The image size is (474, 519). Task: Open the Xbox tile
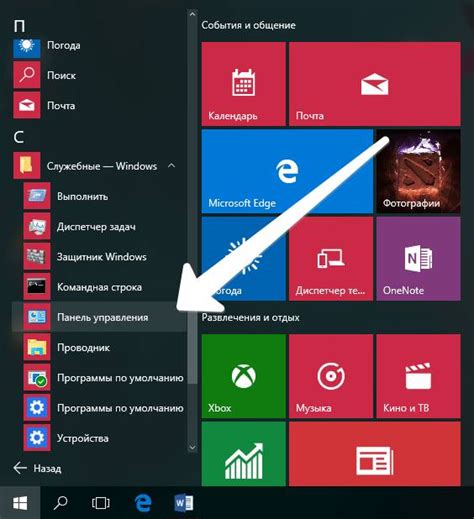coord(243,376)
